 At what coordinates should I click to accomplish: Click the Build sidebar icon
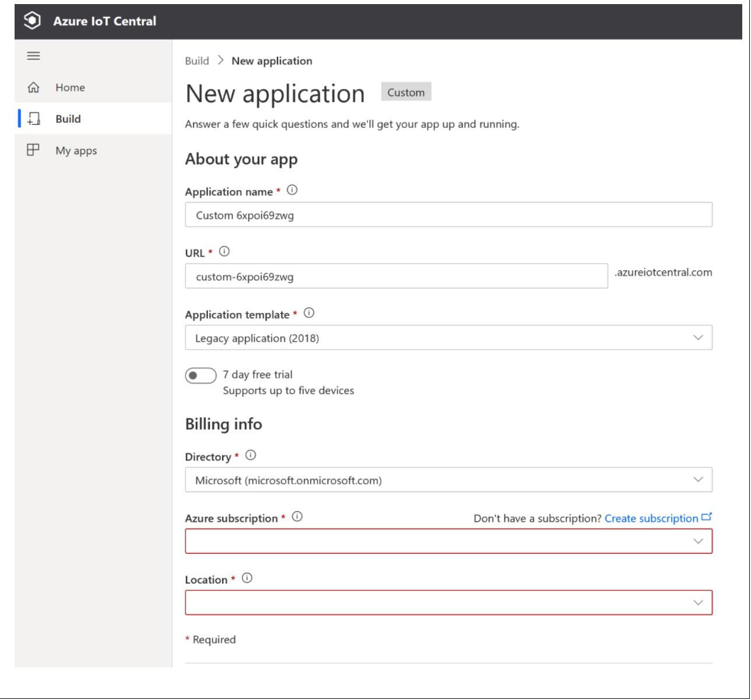point(34,119)
